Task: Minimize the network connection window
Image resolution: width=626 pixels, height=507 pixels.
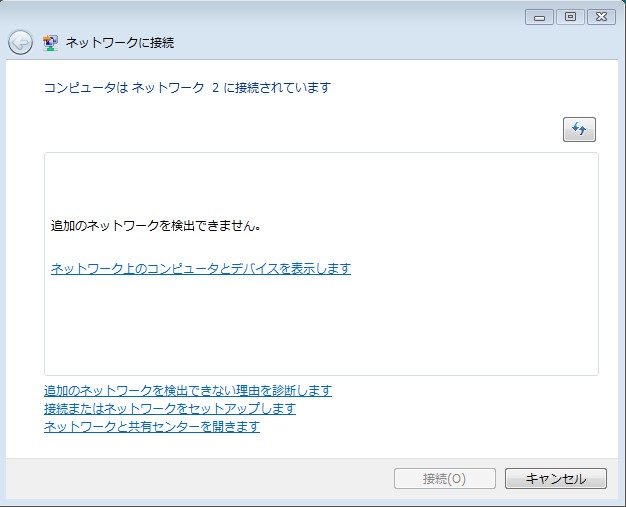Action: pos(541,17)
